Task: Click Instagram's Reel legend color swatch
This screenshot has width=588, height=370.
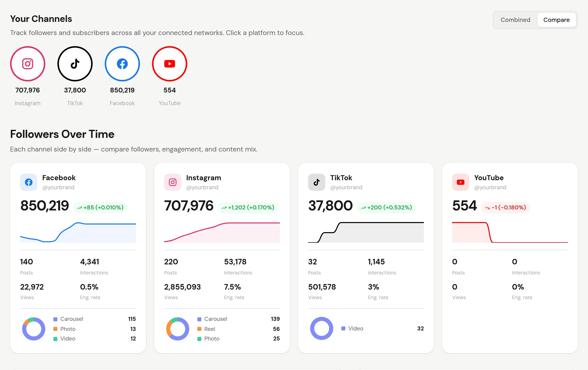Action: click(199, 329)
